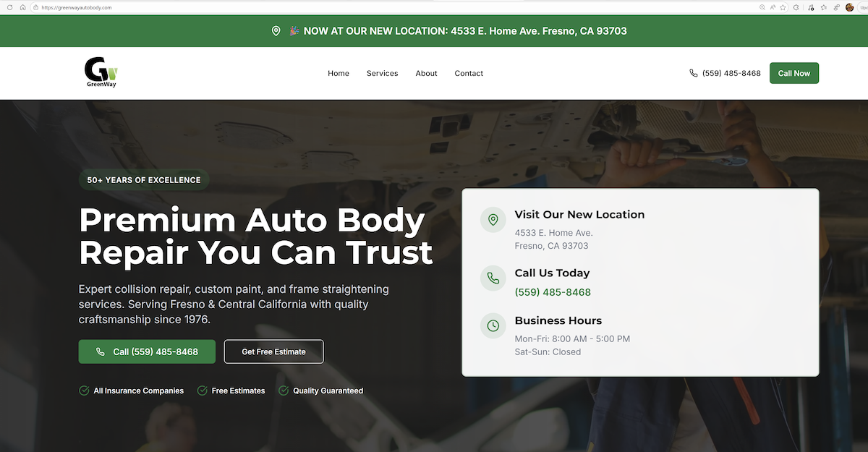The image size is (868, 452).
Task: Reload the page with the refresh icon
Action: [x=9, y=7]
